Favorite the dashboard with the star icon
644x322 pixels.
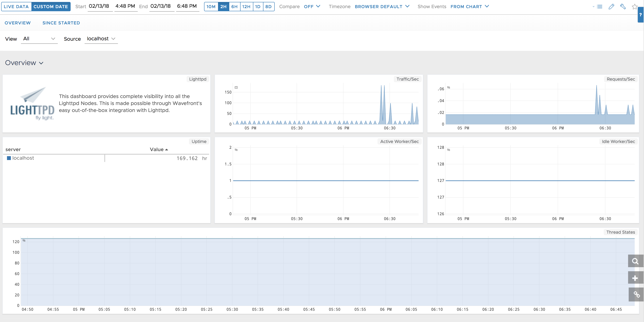coord(634,7)
